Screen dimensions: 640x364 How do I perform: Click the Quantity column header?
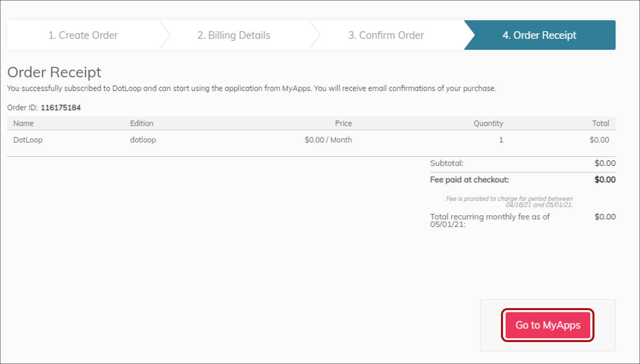(x=488, y=123)
